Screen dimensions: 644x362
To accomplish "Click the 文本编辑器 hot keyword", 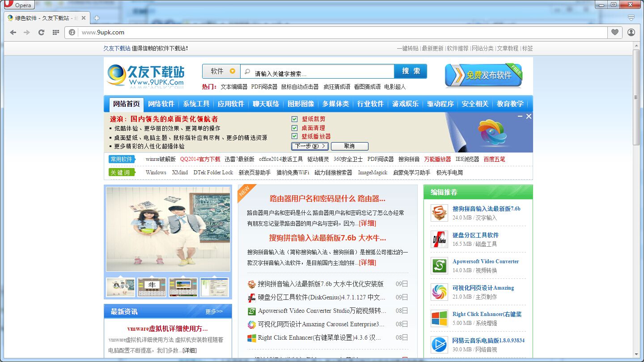I will 234,87.
